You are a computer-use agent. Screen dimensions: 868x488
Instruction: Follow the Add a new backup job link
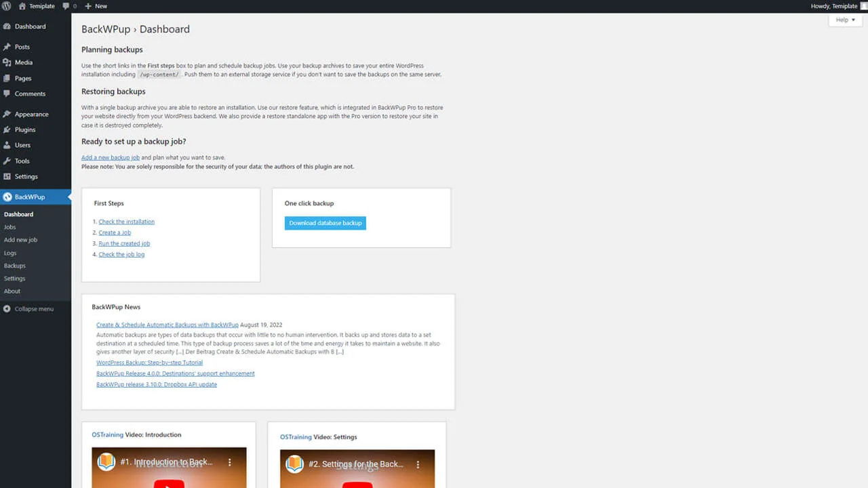111,157
